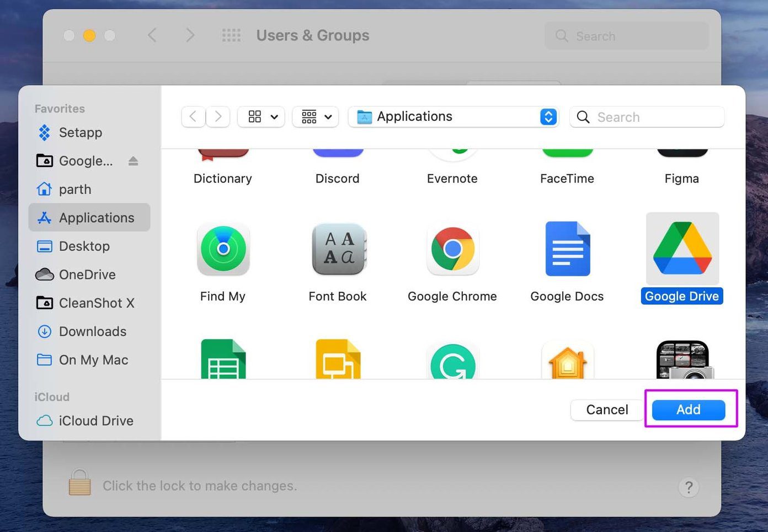
Task: Select the Google Docs app icon
Action: [x=568, y=249]
